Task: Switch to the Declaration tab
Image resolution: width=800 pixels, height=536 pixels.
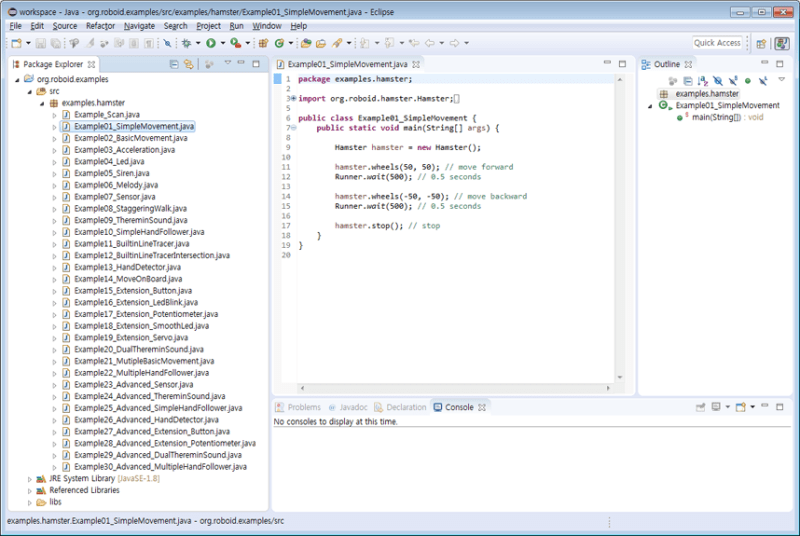Action: pyautogui.click(x=401, y=407)
